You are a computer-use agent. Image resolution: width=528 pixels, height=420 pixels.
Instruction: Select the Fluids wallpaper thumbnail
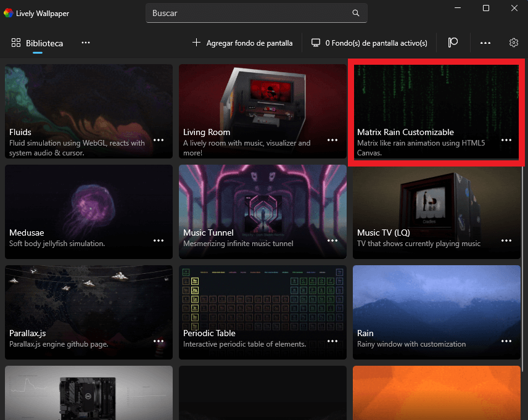89,111
